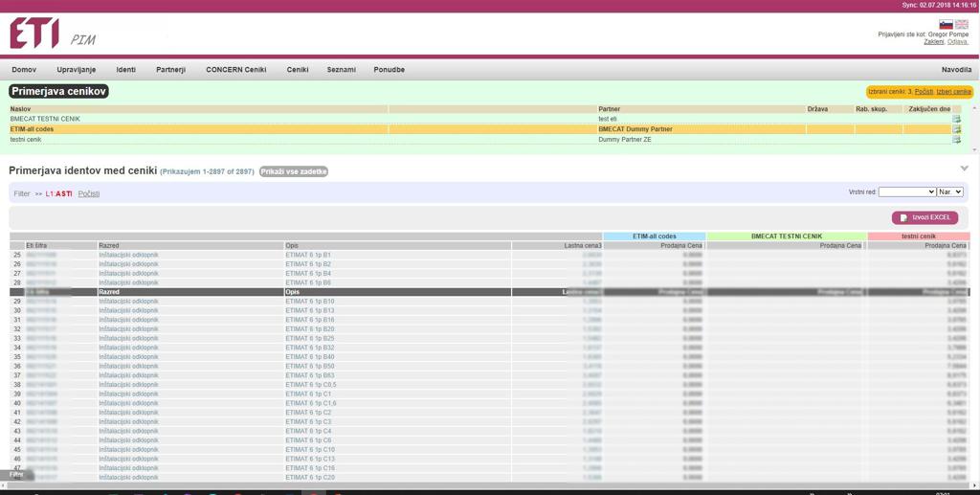Image resolution: width=980 pixels, height=495 pixels.
Task: Click the Izberi cenike link
Action: click(x=953, y=92)
